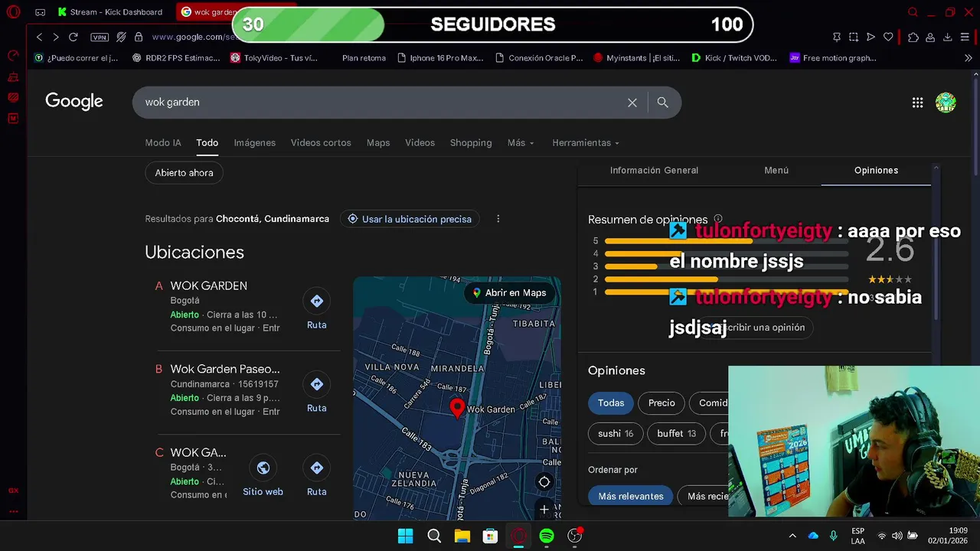Open the Kick / Twitch VOD bookmark
This screenshot has height=551, width=980.
[734, 57]
